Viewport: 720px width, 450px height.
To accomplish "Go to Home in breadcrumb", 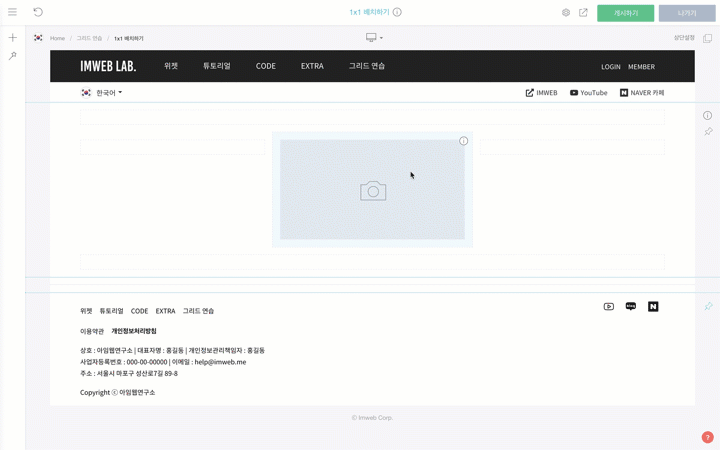I will pos(57,38).
